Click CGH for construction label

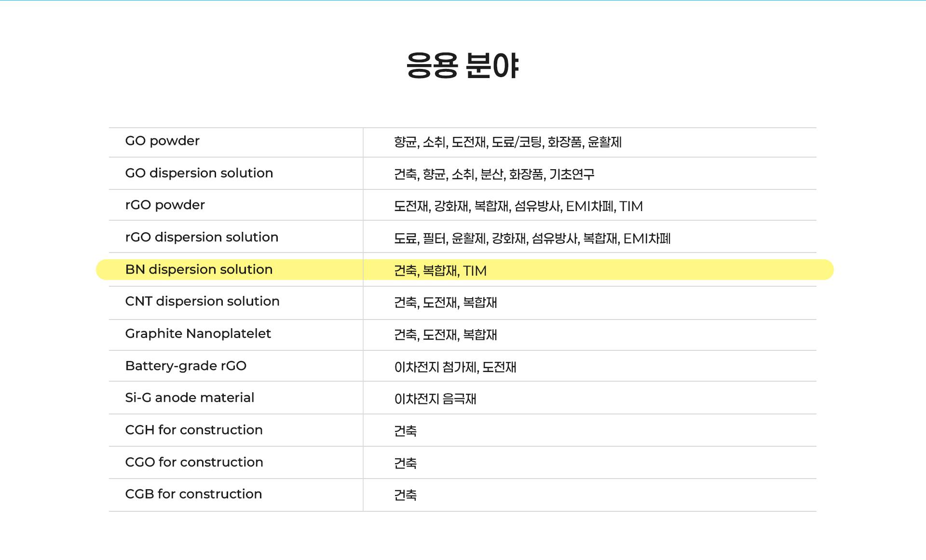coord(194,430)
